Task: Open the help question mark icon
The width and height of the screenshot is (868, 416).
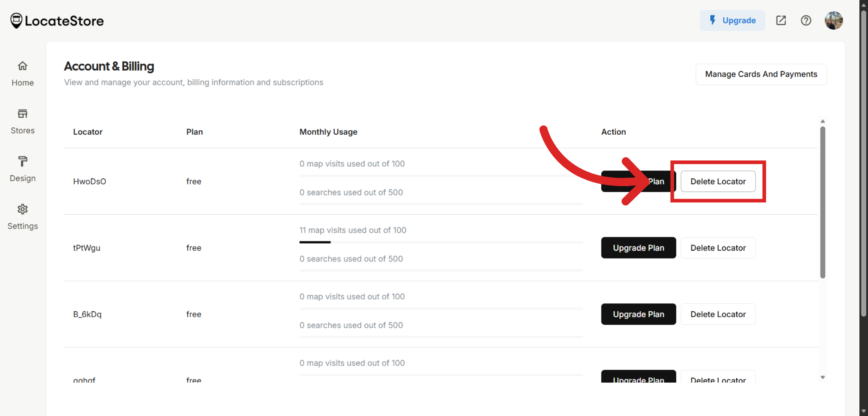Action: pyautogui.click(x=806, y=20)
